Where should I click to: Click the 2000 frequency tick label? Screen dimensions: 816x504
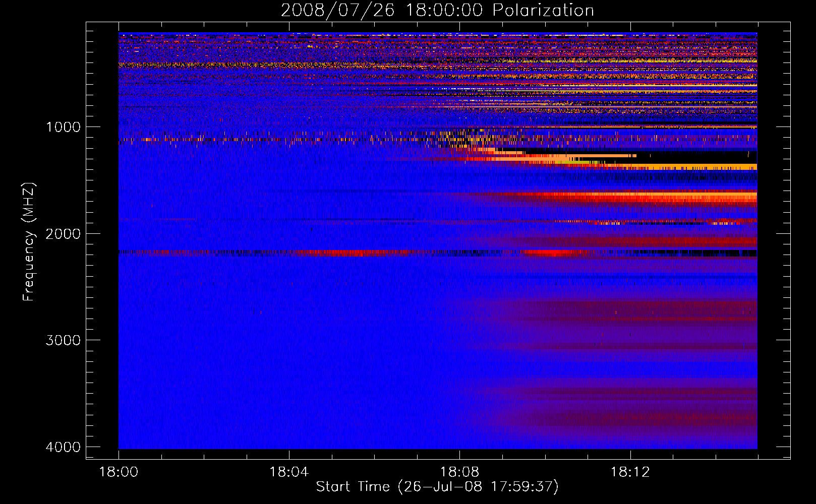(63, 234)
